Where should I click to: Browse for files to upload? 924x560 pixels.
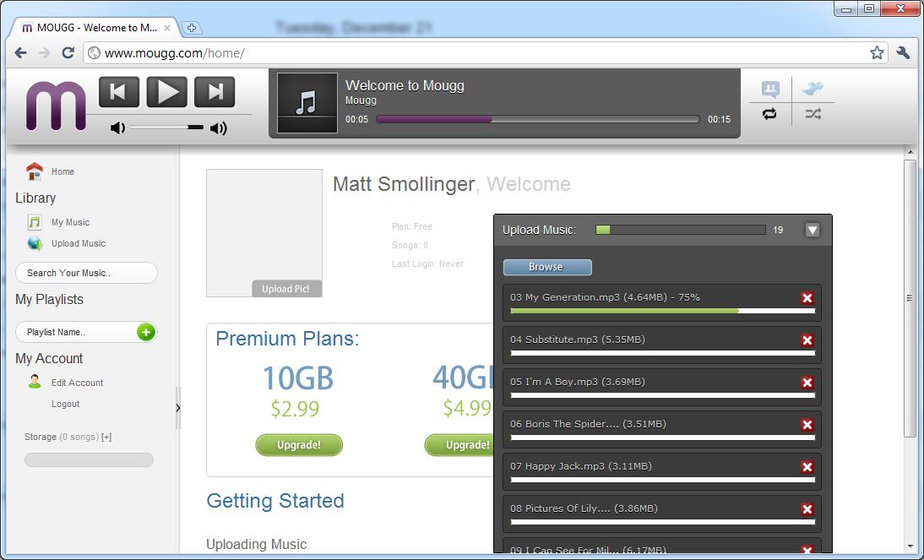(547, 267)
